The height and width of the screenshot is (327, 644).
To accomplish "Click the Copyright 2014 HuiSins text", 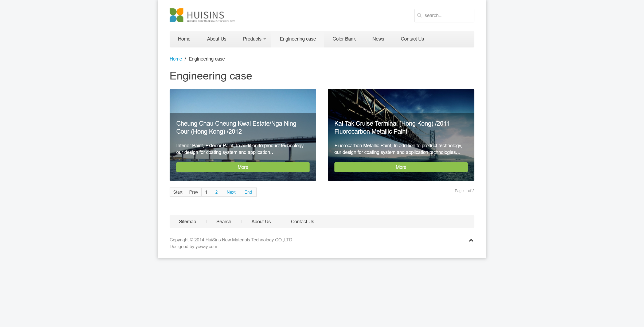I will (231, 240).
